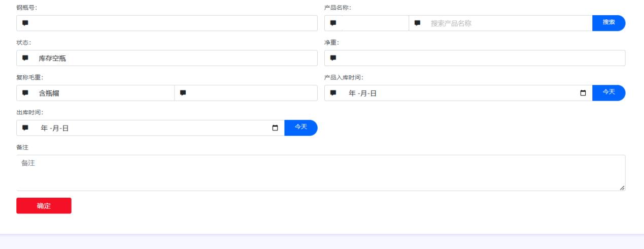Click the comment icon in 状态 field

coord(25,58)
